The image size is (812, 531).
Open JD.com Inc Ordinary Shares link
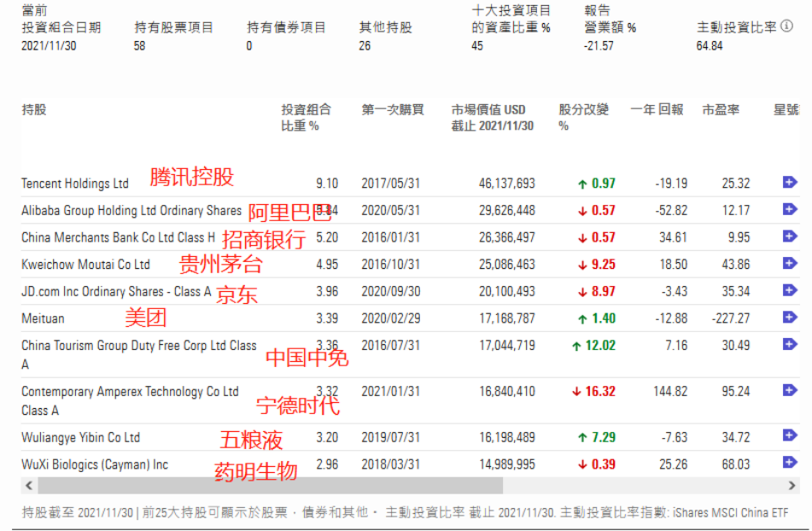pyautogui.click(x=116, y=291)
